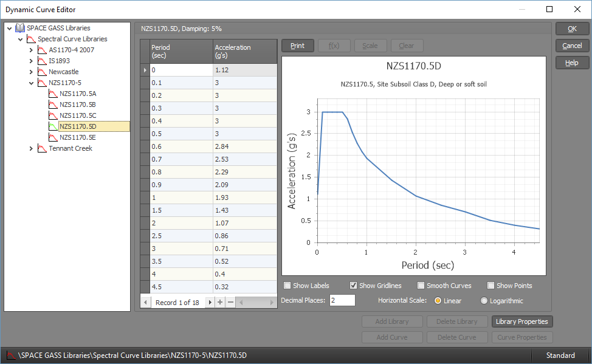Click OK to confirm the dialog
This screenshot has height=364, width=592.
click(x=572, y=29)
